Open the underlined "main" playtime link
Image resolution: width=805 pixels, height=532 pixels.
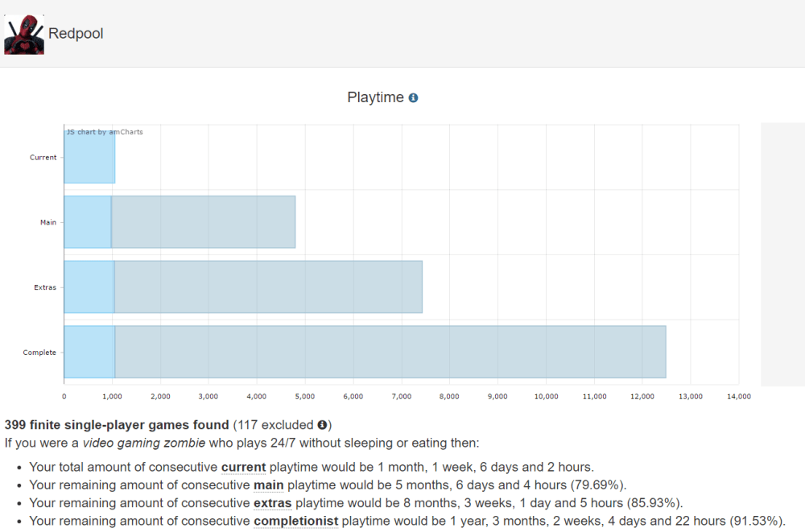point(269,485)
